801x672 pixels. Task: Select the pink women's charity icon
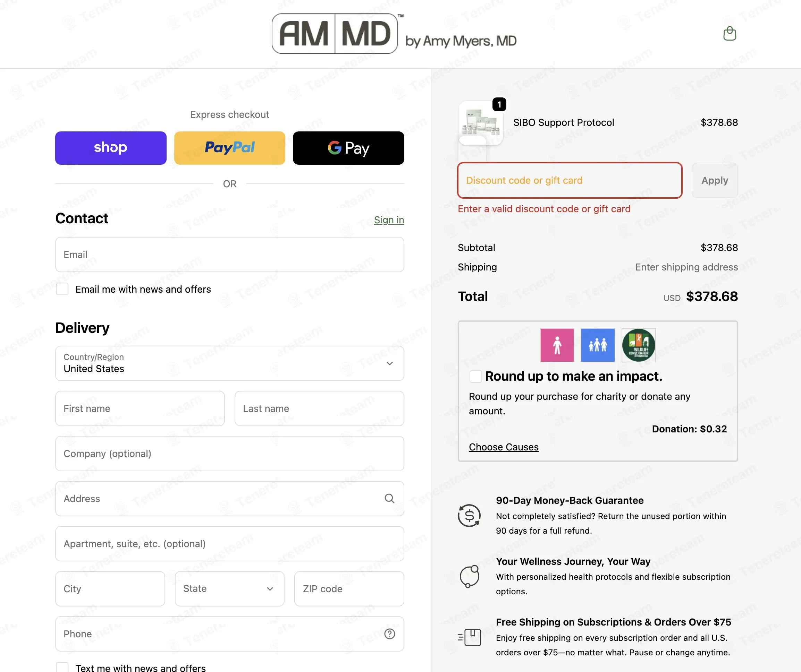[557, 345]
